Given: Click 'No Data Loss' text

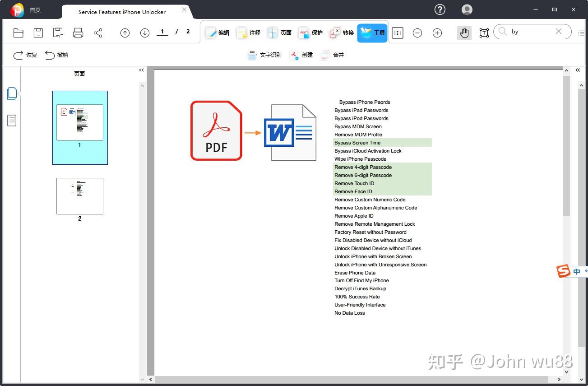Looking at the screenshot, I should (x=350, y=313).
